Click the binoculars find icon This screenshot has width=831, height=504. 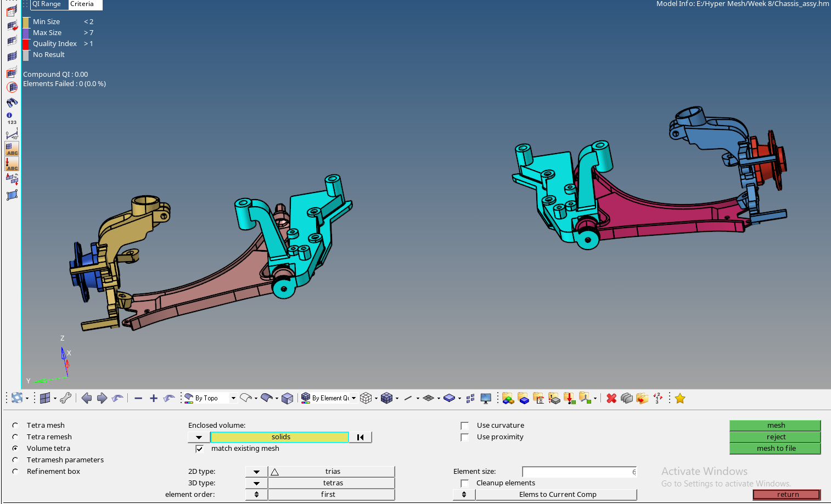(x=12, y=102)
